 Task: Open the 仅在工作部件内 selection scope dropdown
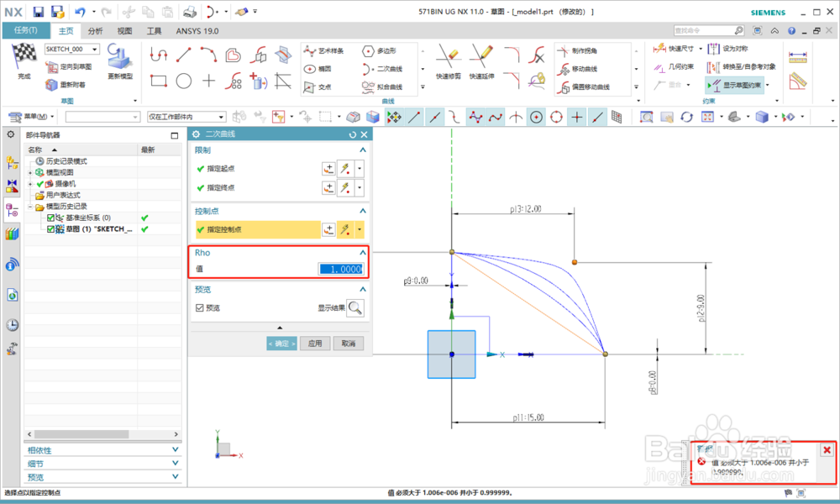pos(221,117)
